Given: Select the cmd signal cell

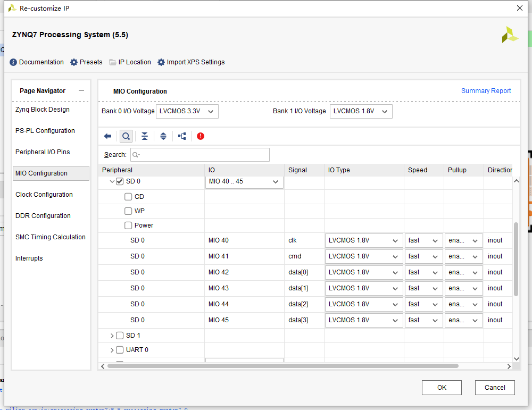Looking at the screenshot, I should click(x=304, y=256).
